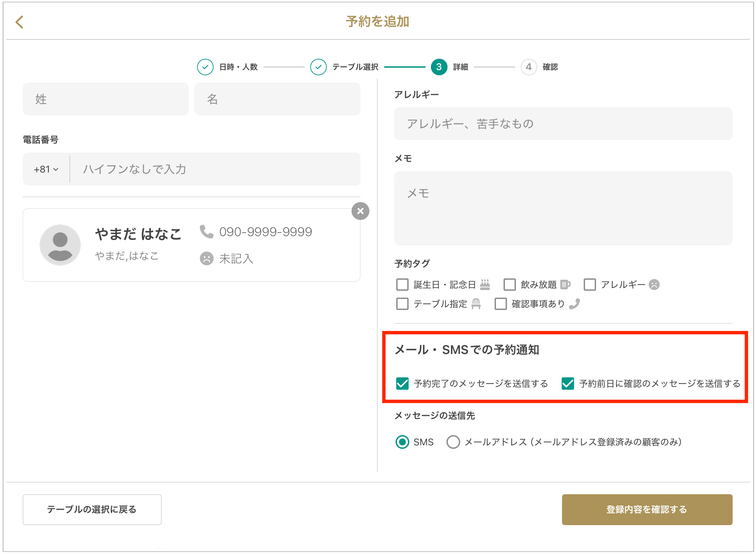
Task: Uncheck 予約完了のメッセージを送信する
Action: click(402, 384)
